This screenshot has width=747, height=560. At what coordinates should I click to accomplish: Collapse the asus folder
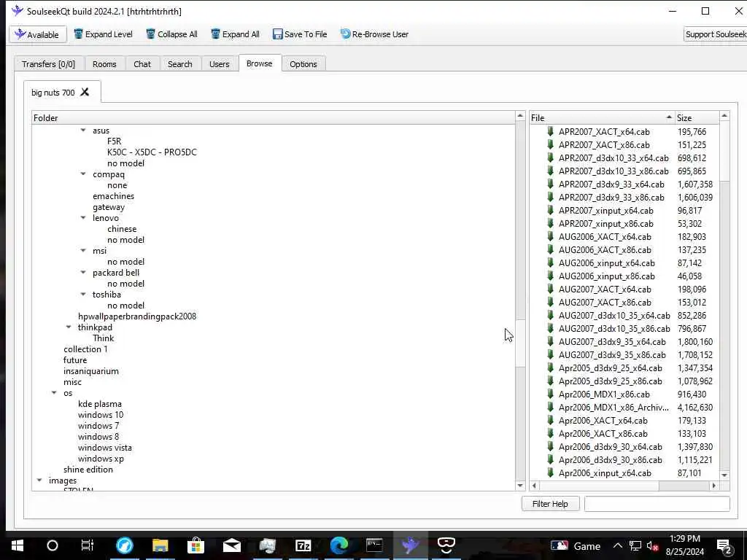83,130
